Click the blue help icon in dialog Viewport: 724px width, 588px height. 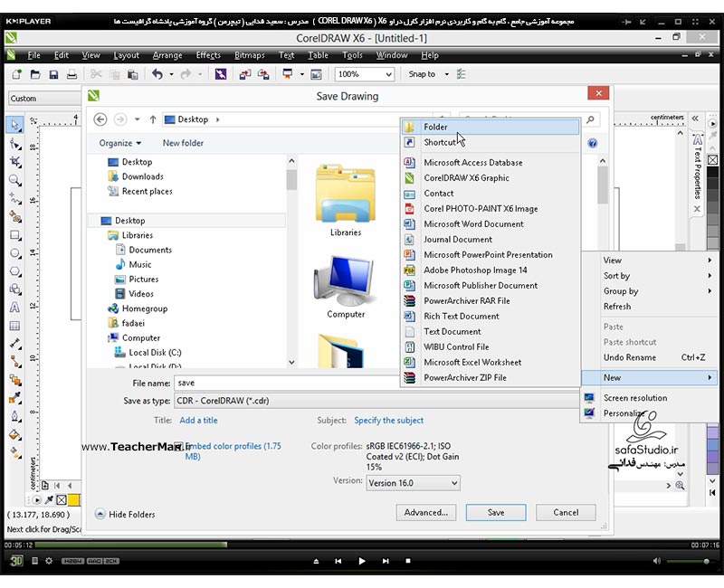tap(593, 144)
